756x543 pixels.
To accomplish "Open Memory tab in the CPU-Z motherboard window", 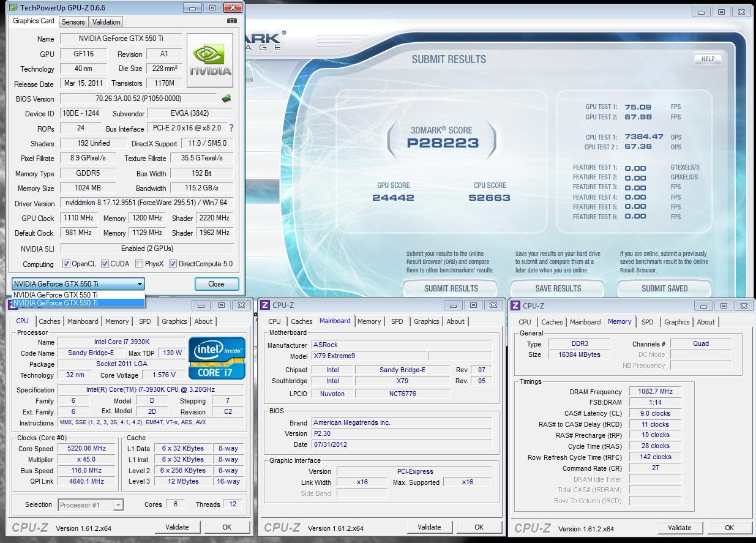I will tap(369, 321).
